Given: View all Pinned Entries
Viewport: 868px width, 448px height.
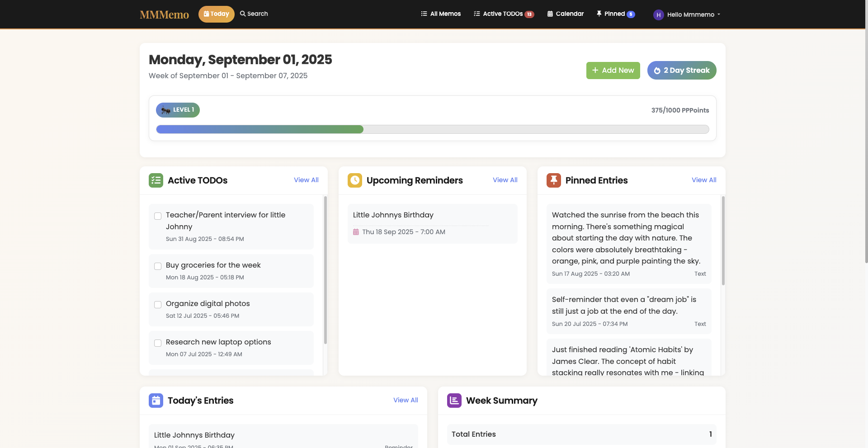Looking at the screenshot, I should pos(704,180).
